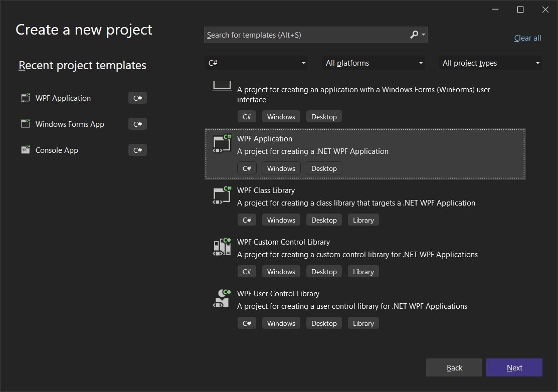Click the C# tag under WPF Application template
558x392 pixels.
(x=247, y=168)
